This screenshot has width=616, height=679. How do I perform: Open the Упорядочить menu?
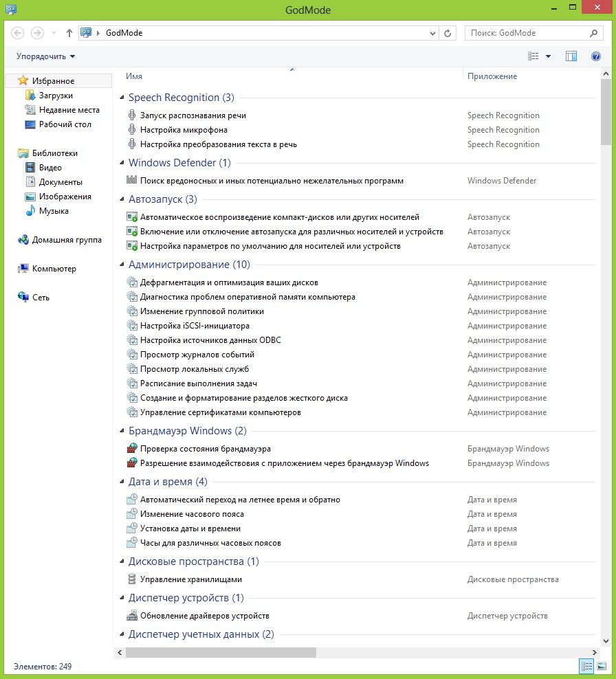(x=45, y=56)
